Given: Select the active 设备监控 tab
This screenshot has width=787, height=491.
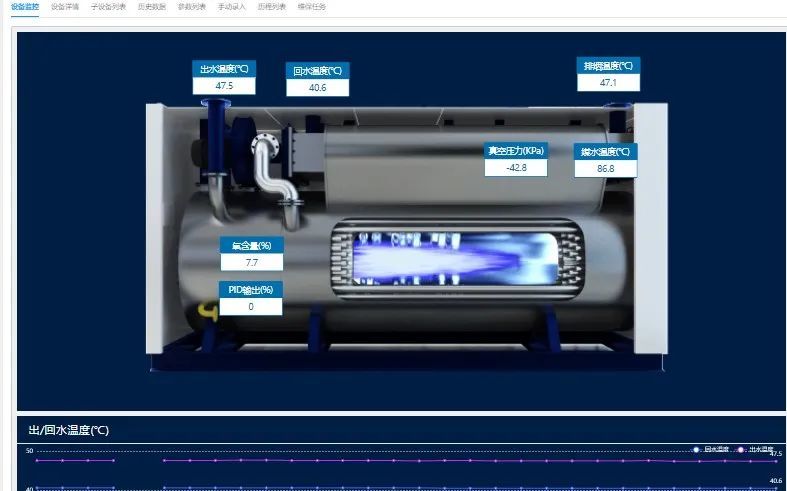Looking at the screenshot, I should point(25,6).
